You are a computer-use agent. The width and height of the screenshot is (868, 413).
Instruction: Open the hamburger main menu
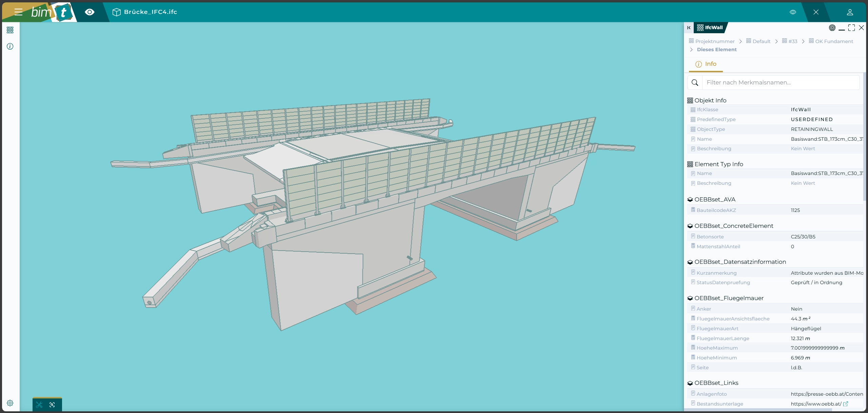[x=18, y=12]
